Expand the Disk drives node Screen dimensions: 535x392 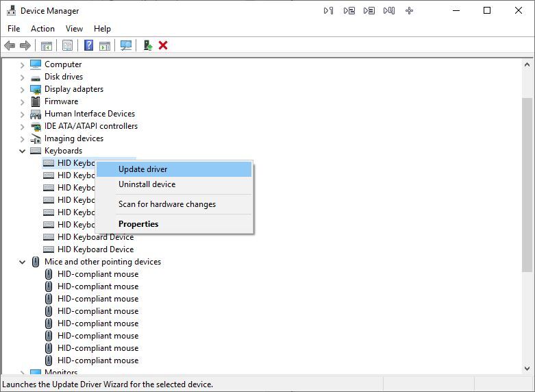22,77
